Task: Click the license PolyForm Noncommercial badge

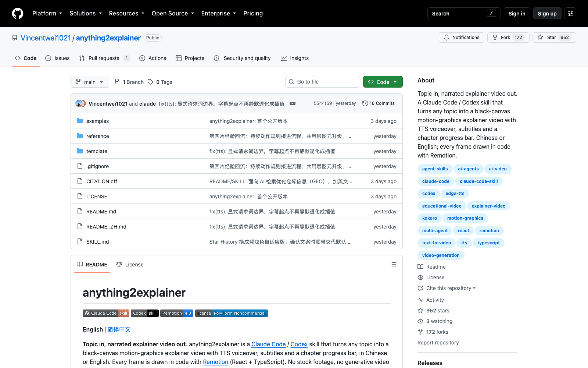Action: [x=231, y=313]
